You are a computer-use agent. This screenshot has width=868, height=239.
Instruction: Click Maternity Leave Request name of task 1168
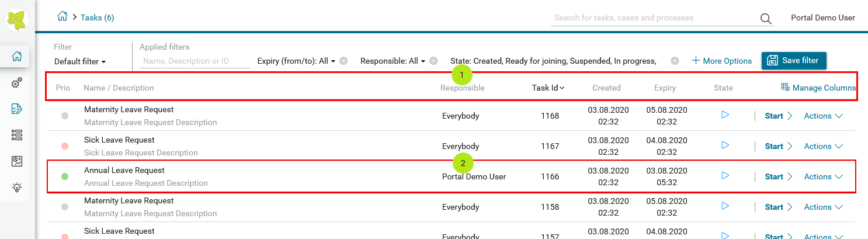129,109
